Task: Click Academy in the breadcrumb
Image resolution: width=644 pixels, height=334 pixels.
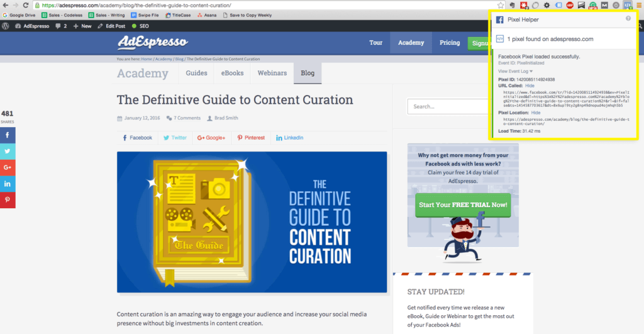Action: click(164, 59)
